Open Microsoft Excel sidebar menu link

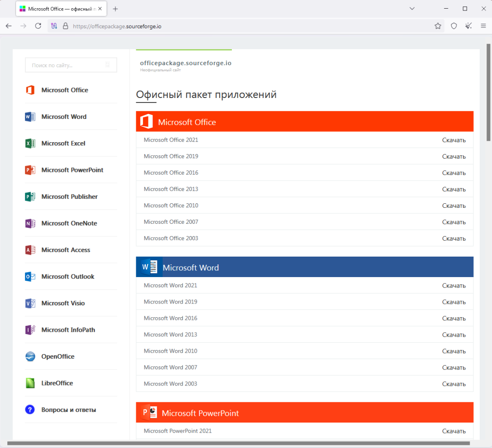pos(63,144)
